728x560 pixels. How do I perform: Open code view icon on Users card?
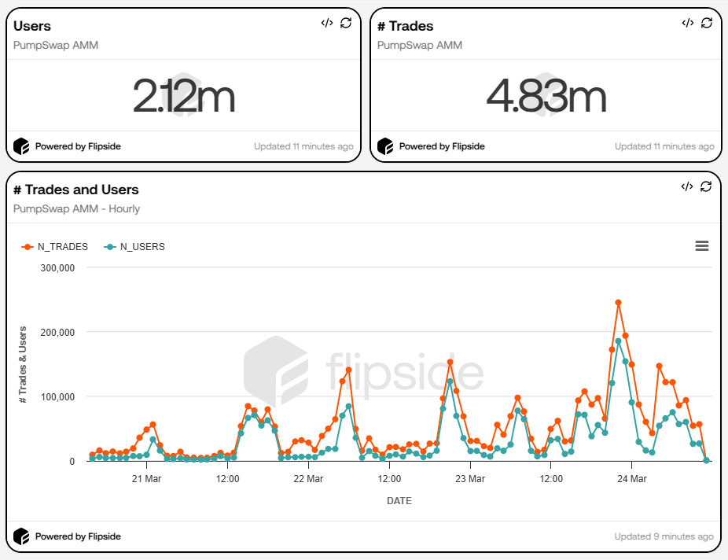click(x=327, y=23)
